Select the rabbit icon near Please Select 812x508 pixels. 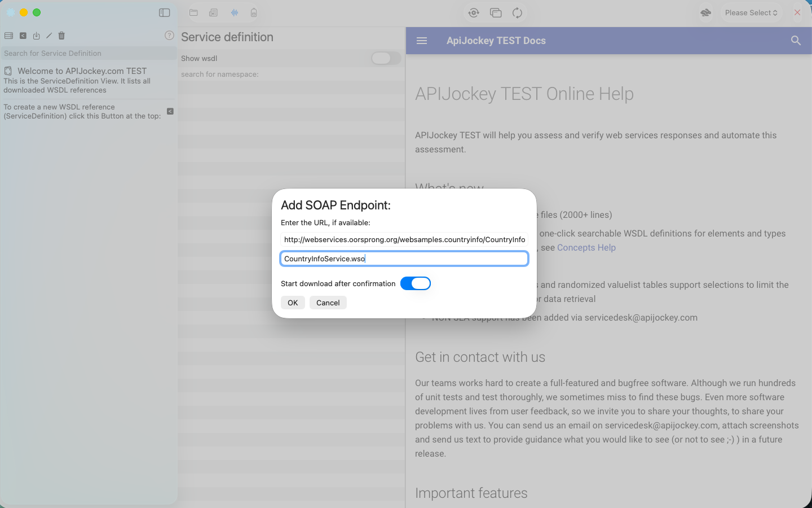pos(705,12)
